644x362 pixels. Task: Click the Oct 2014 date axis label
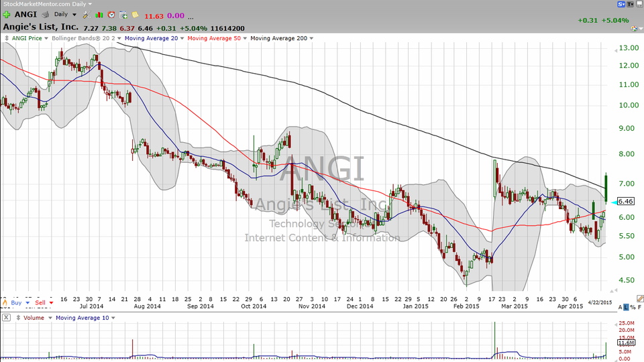254,306
